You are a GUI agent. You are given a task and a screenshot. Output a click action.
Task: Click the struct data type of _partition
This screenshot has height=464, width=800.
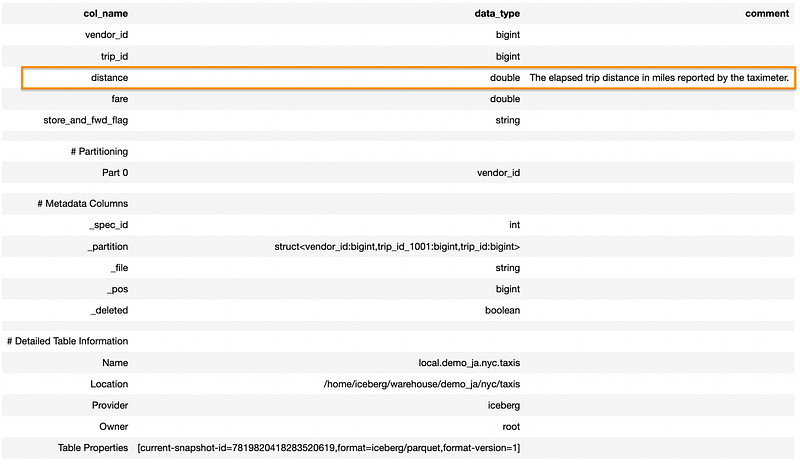(x=397, y=246)
